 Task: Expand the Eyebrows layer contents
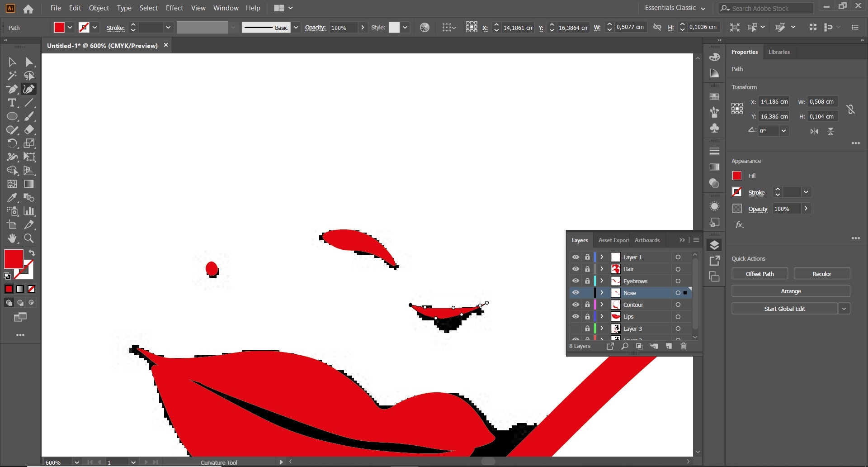coord(602,281)
